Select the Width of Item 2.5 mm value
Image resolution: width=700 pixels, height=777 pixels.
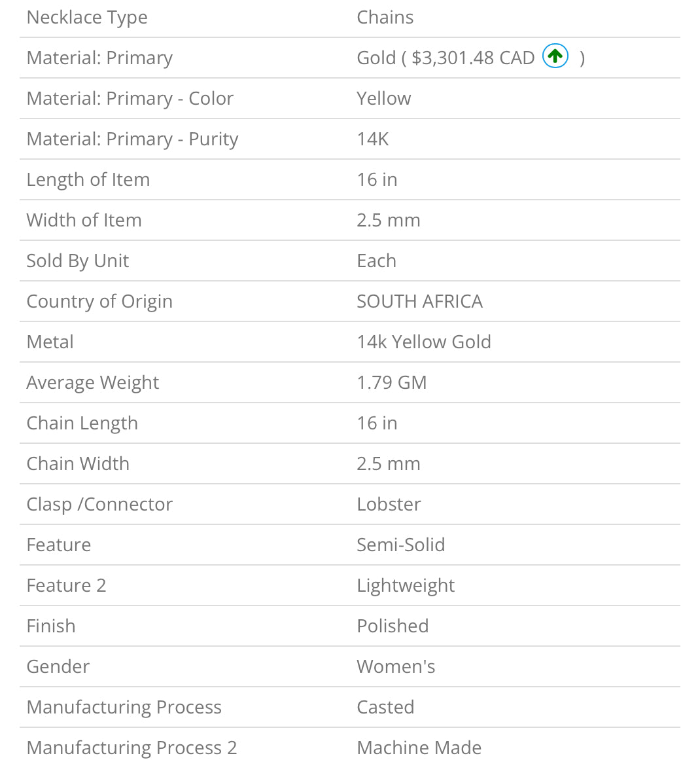(x=389, y=221)
